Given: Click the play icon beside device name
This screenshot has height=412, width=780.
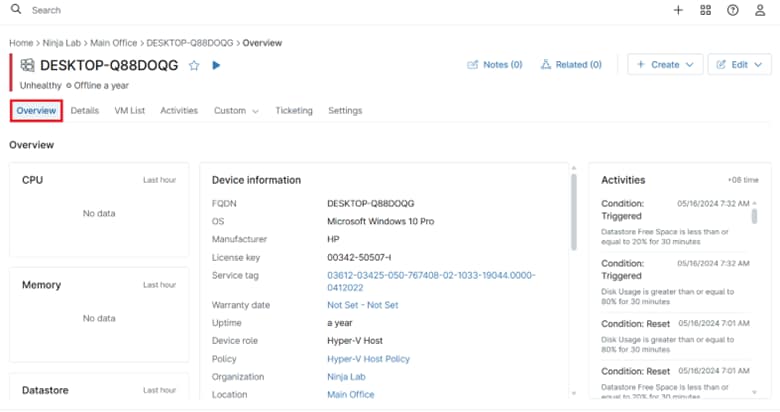Looking at the screenshot, I should (216, 65).
